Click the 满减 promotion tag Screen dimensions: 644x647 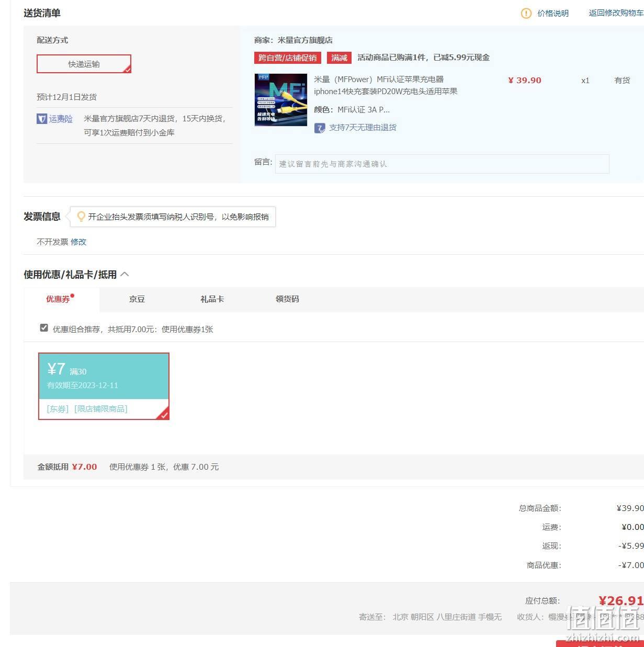tap(339, 58)
